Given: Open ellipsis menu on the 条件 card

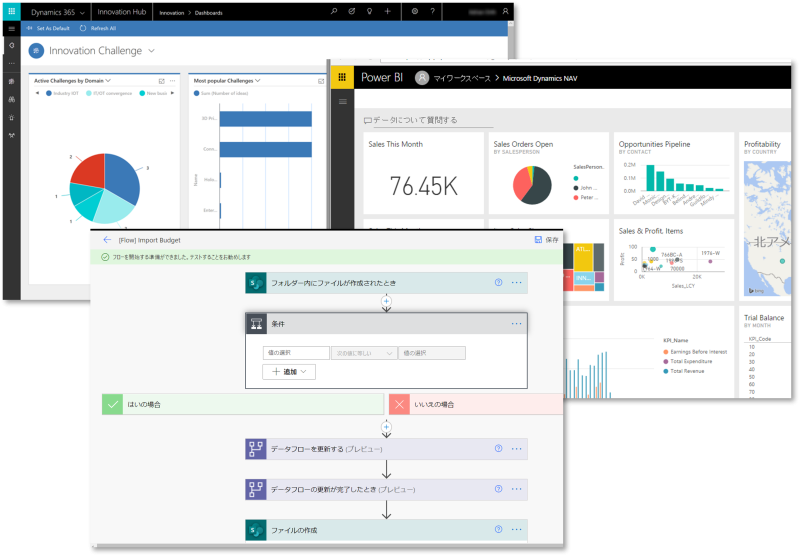Looking at the screenshot, I should click(517, 323).
